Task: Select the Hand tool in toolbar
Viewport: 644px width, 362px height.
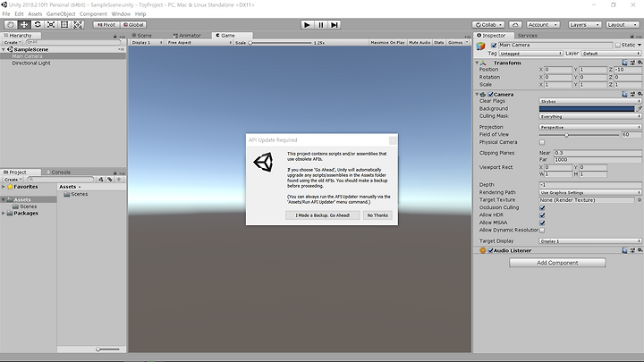Action: click(x=11, y=25)
